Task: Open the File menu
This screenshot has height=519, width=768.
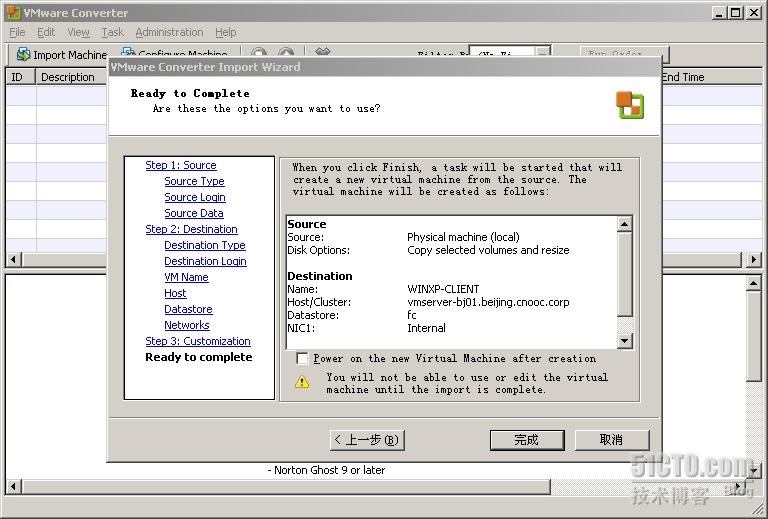Action: point(17,32)
